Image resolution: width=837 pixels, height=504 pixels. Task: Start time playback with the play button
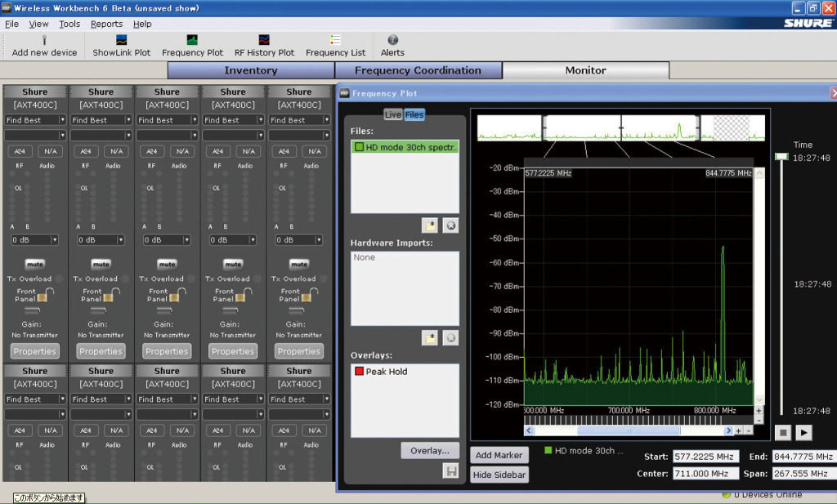pos(804,433)
